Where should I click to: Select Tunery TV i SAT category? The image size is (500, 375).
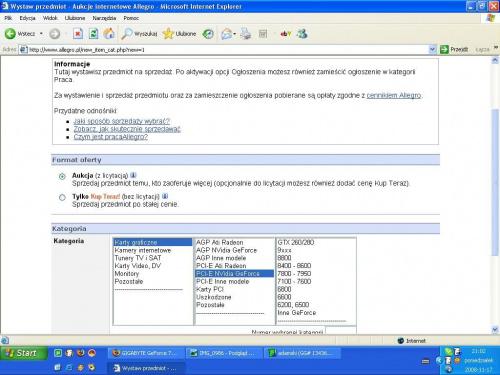153,258
